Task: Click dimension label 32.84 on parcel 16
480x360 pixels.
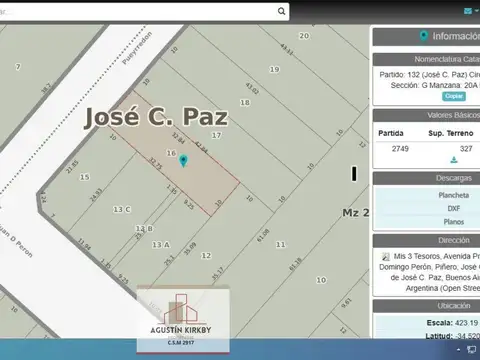Action: pyautogui.click(x=178, y=138)
